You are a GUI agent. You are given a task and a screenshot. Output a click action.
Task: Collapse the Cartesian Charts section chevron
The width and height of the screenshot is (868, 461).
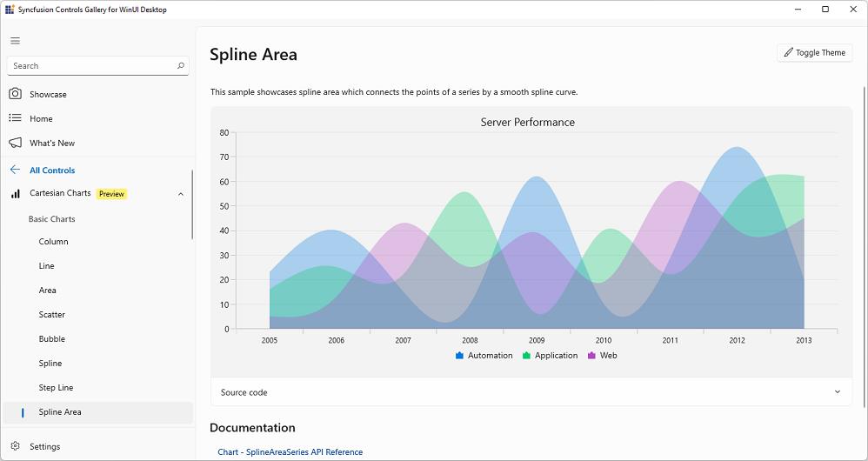pyautogui.click(x=181, y=194)
